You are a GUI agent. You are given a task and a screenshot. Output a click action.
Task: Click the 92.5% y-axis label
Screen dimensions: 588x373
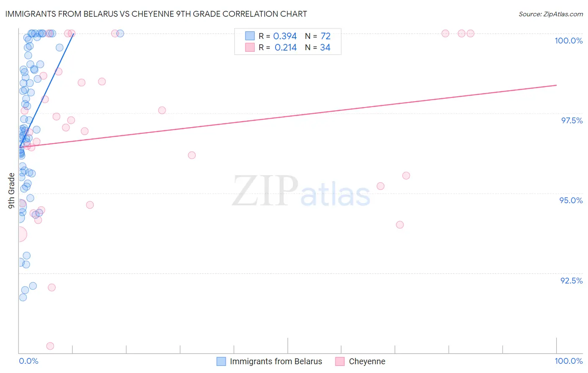[x=572, y=281]
